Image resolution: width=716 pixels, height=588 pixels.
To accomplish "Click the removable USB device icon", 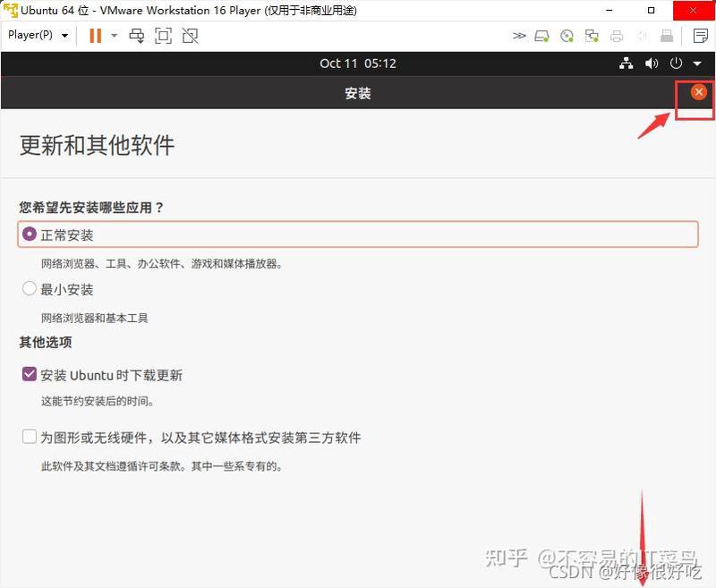I will point(667,36).
